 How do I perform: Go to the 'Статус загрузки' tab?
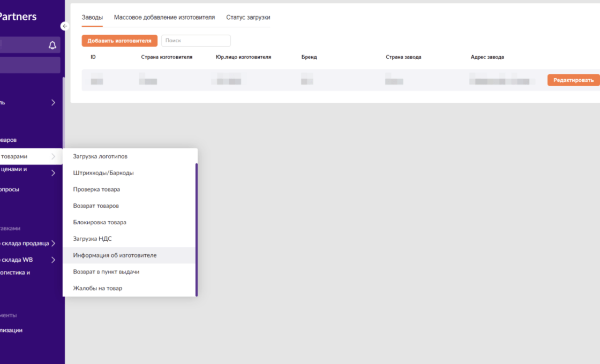point(248,18)
